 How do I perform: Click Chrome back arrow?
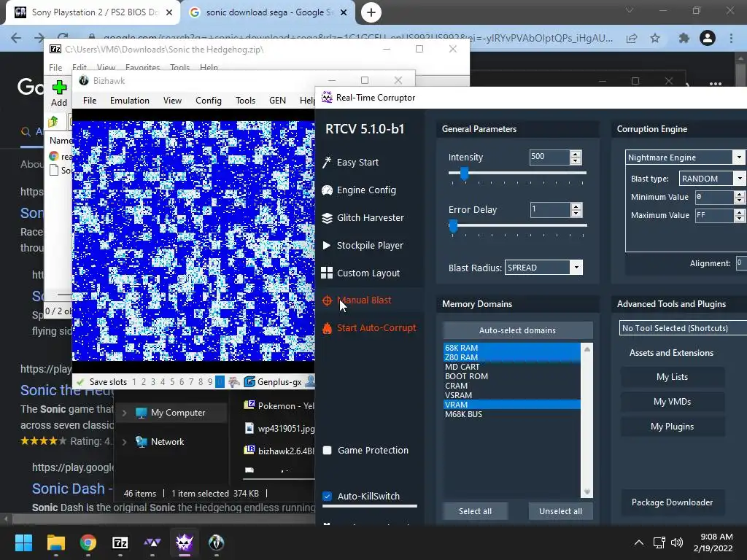point(16,38)
